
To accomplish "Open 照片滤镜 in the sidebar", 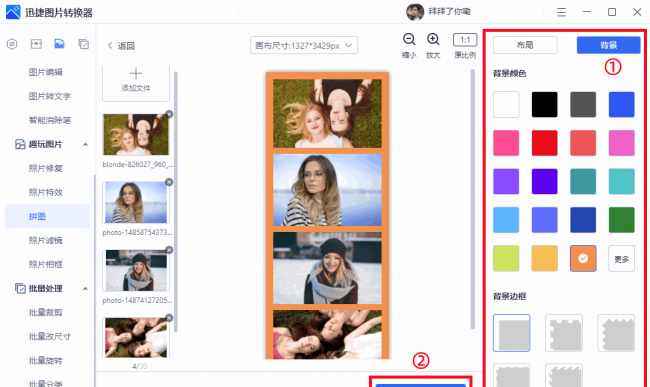I will tap(46, 240).
